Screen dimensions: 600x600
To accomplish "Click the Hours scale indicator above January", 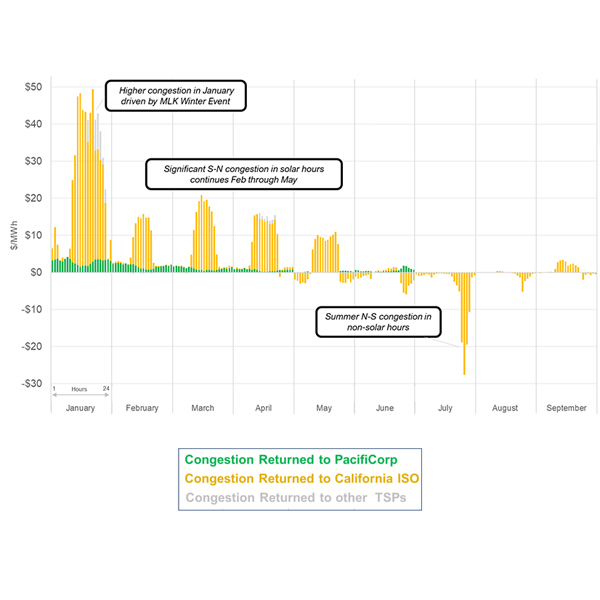I will click(x=78, y=389).
